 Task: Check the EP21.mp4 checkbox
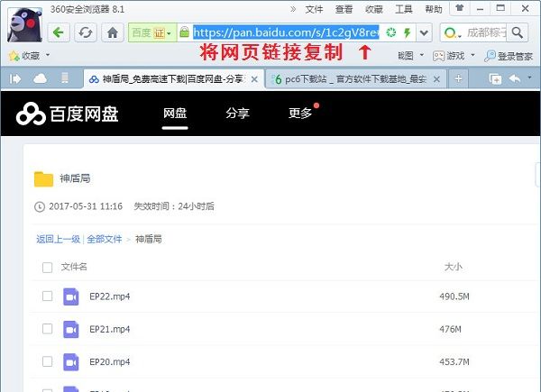47,329
